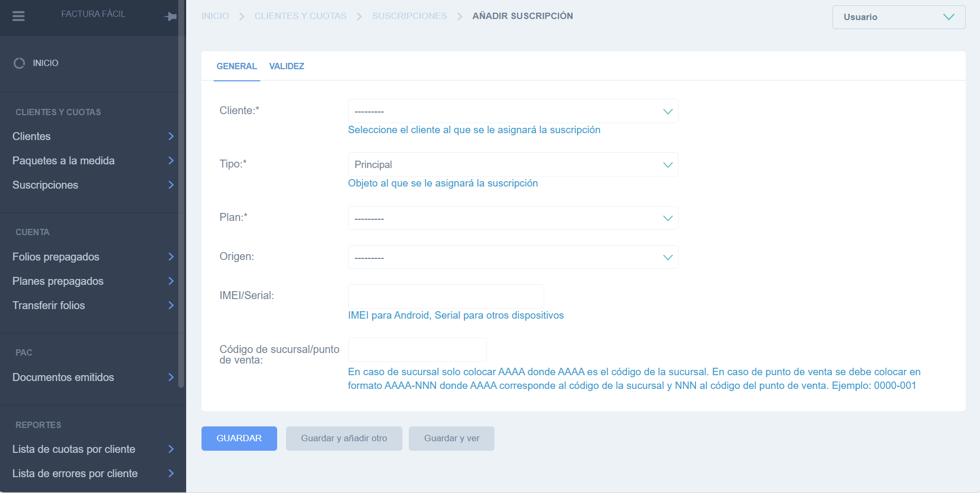Viewport: 980px width, 493px height.
Task: Open Suscripciones sidebar item
Action: [45, 185]
